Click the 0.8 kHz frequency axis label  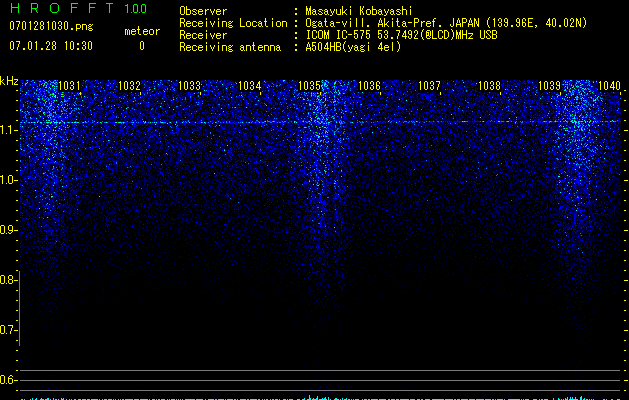click(x=8, y=280)
